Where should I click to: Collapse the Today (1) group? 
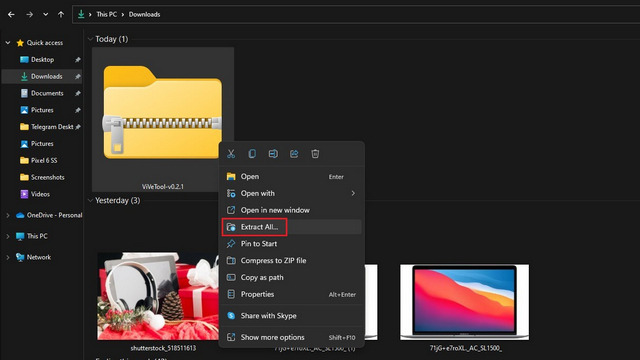coord(91,39)
